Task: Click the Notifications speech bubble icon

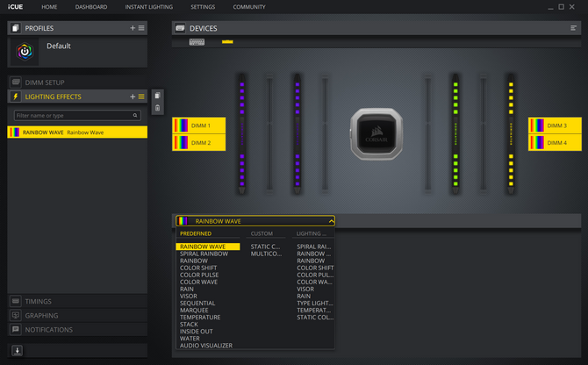Action: pyautogui.click(x=16, y=330)
